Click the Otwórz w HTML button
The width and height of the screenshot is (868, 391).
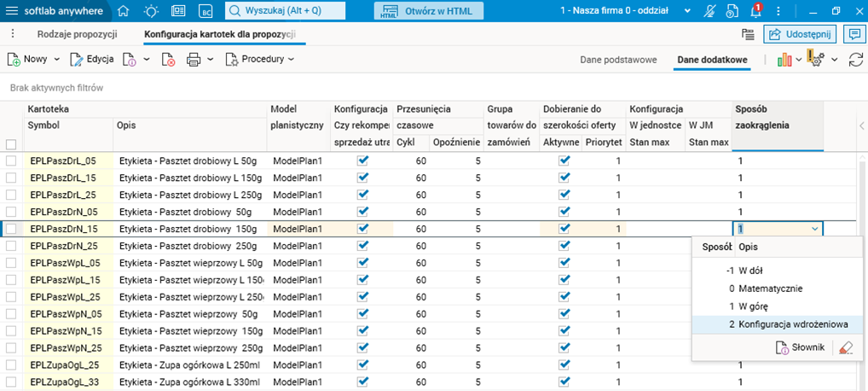coord(429,11)
